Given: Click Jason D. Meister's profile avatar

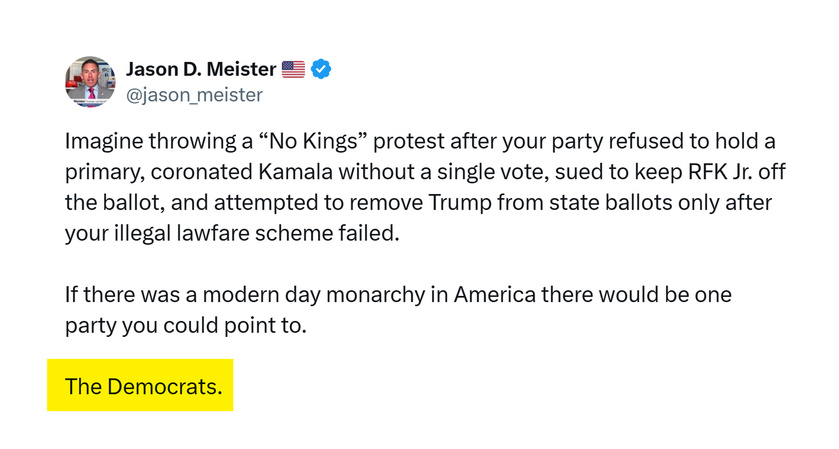Looking at the screenshot, I should point(90,82).
